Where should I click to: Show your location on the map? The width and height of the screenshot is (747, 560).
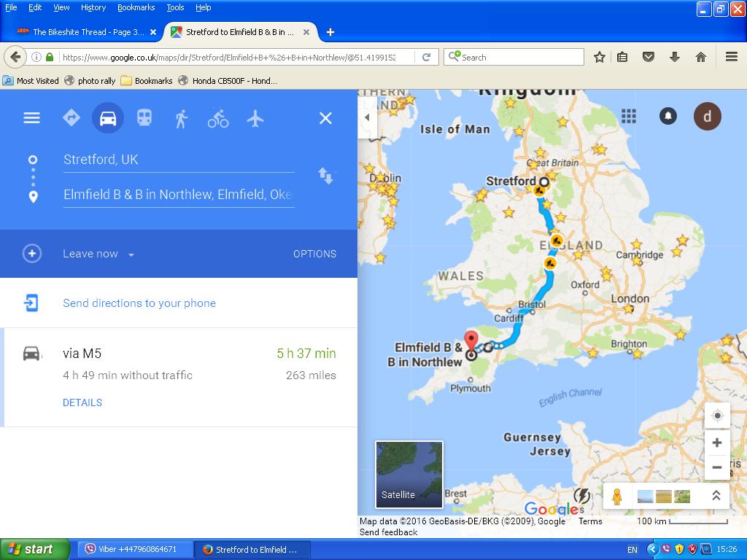717,416
